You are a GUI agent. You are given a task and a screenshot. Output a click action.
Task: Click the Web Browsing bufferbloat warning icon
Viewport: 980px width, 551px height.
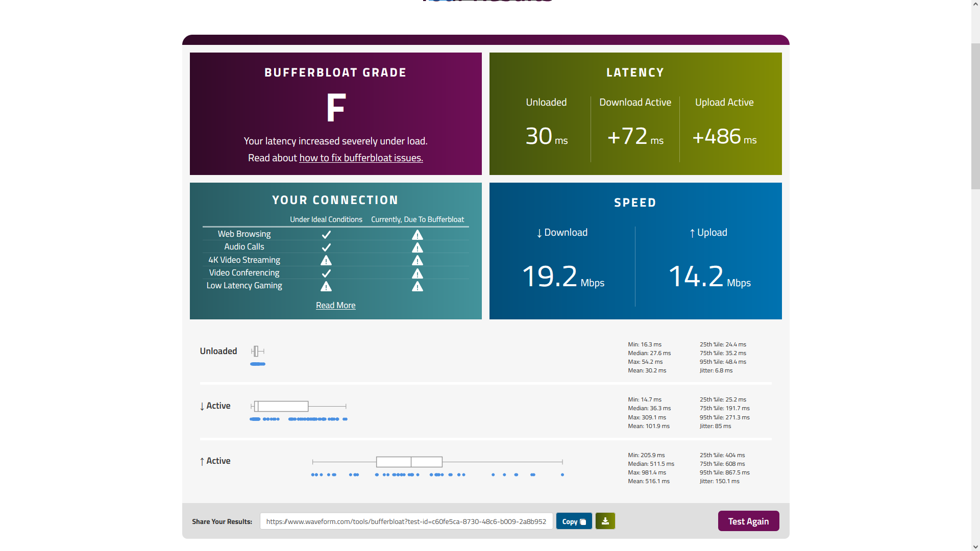(418, 235)
